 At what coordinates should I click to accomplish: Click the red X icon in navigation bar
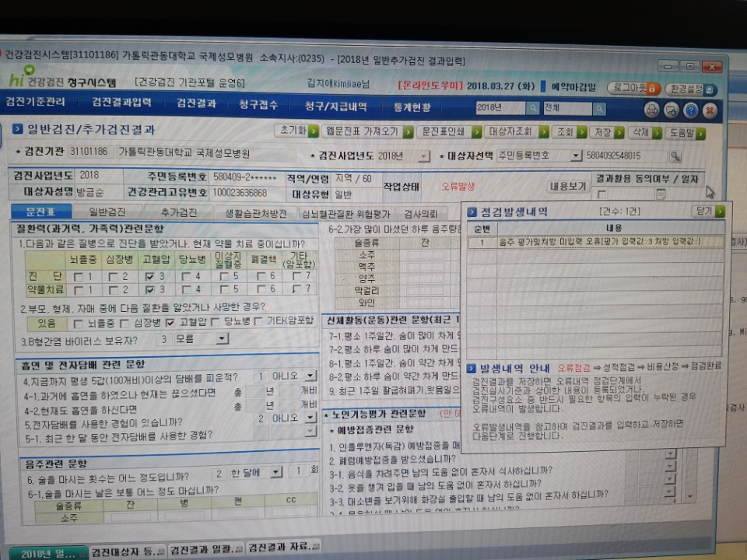coord(710,111)
